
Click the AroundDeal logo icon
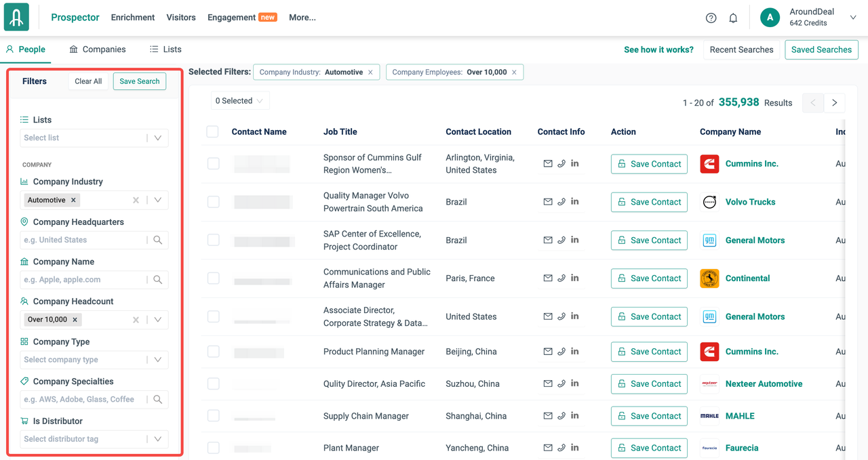click(x=16, y=18)
